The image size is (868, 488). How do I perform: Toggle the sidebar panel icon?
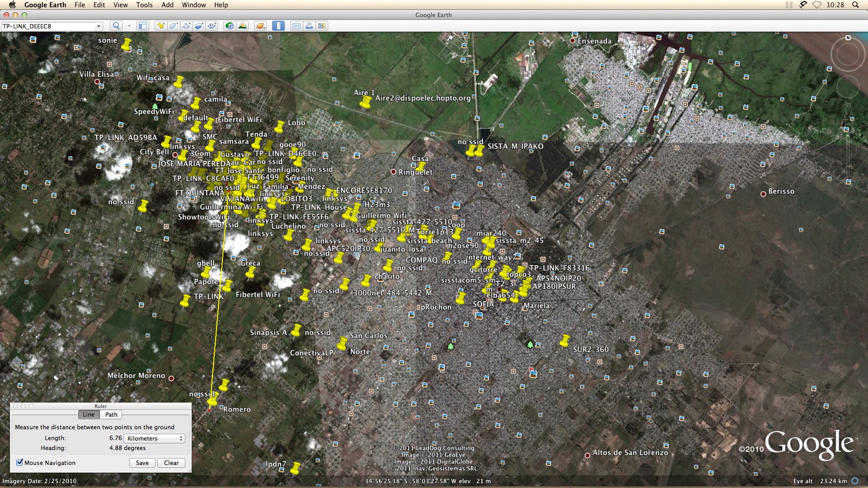pyautogui.click(x=143, y=26)
